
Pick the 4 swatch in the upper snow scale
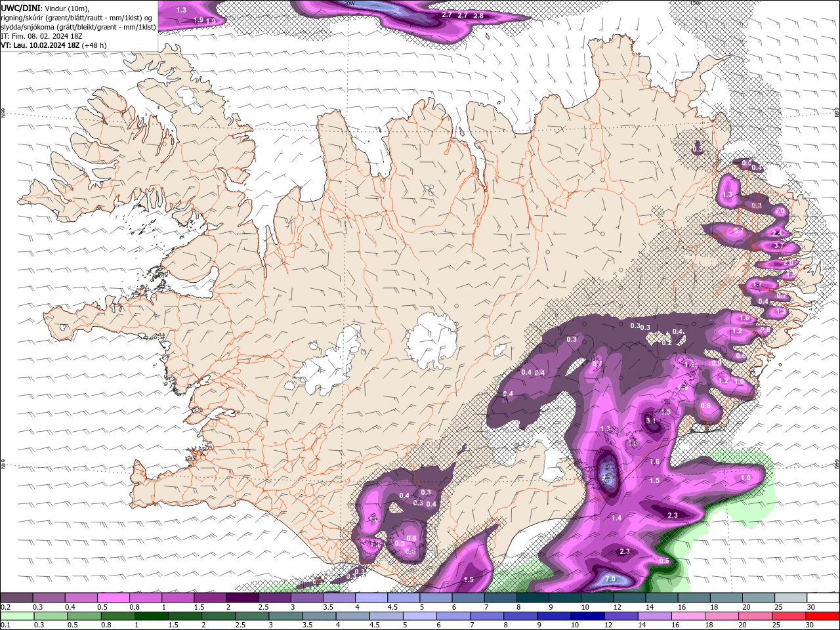tap(371, 598)
